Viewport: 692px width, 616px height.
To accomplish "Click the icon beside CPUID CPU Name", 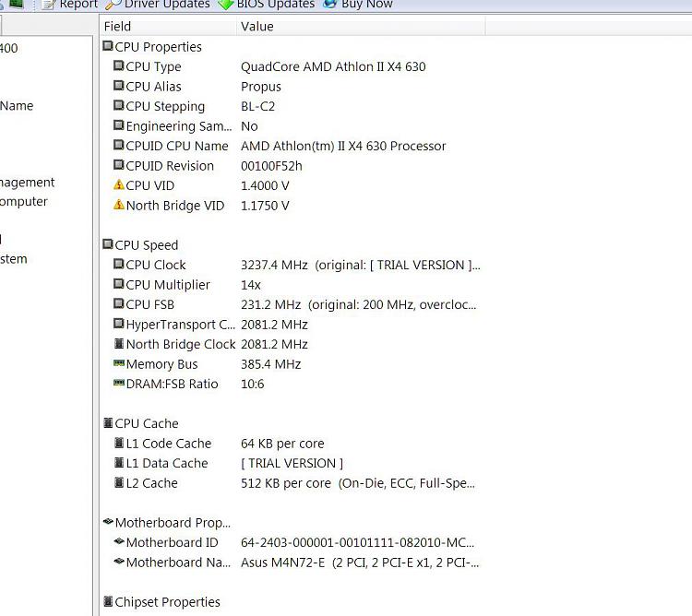I will [x=118, y=145].
